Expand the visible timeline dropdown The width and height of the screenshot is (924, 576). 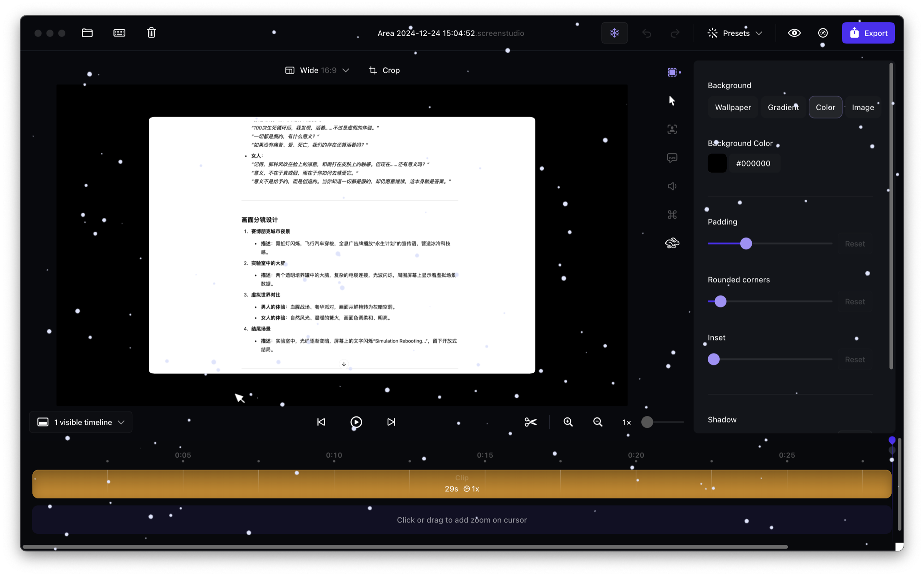click(81, 422)
